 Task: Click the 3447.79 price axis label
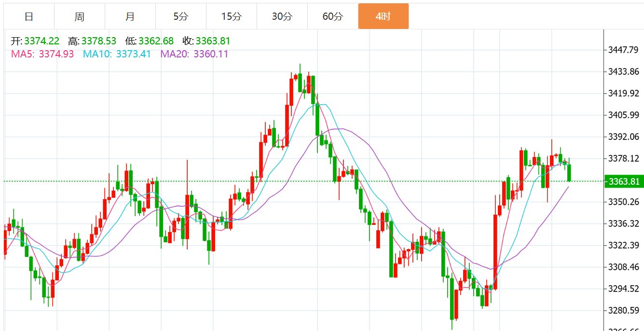[623, 50]
